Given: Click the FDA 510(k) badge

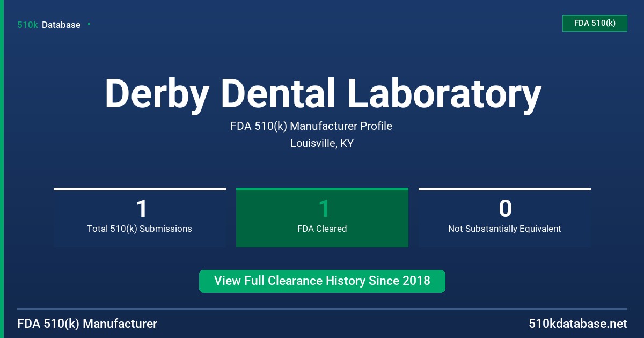Looking at the screenshot, I should (595, 23).
